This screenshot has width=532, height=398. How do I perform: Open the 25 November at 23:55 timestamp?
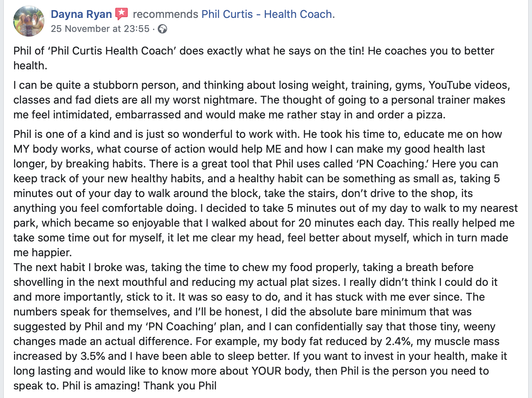tap(100, 29)
